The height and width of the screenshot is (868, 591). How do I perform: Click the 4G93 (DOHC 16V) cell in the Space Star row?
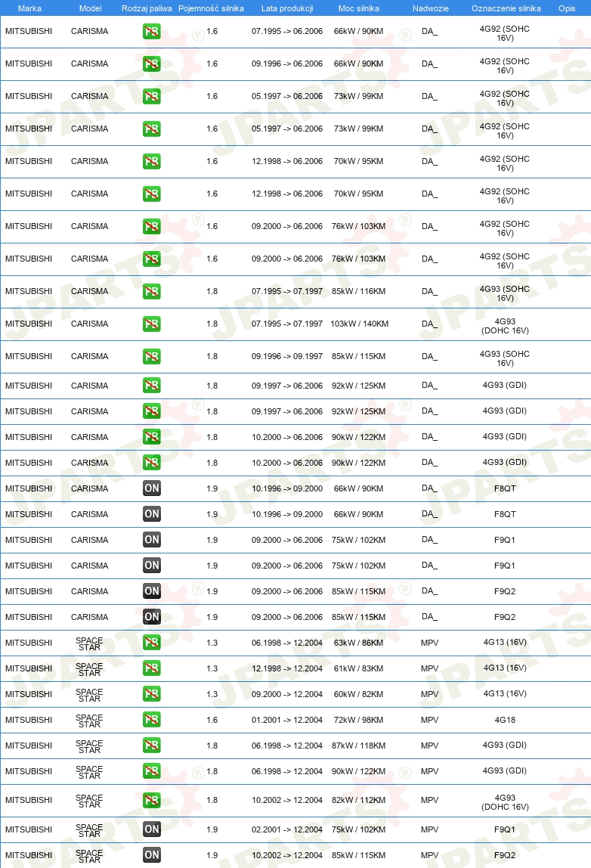pyautogui.click(x=505, y=802)
